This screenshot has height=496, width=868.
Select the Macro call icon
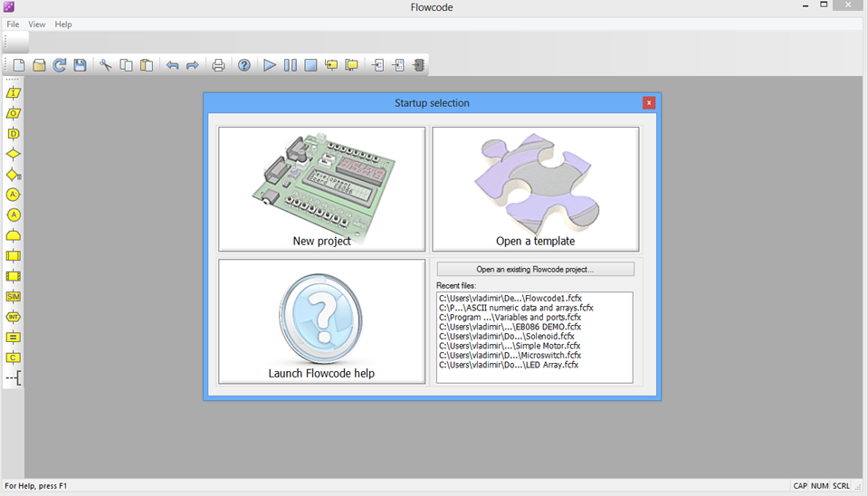tap(14, 256)
